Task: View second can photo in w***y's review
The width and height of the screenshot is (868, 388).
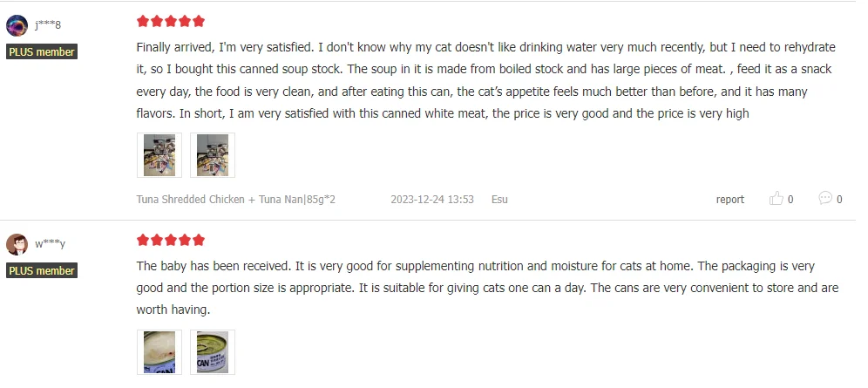Action: 213,352
